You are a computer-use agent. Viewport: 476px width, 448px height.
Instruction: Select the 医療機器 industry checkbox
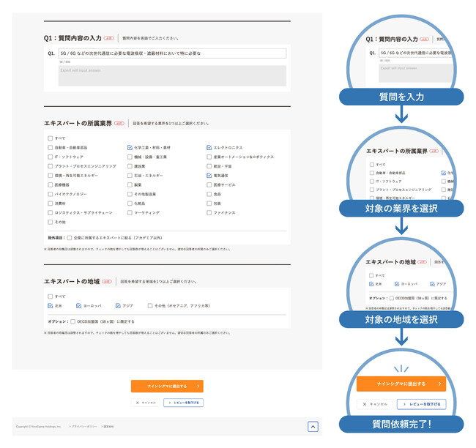[x=51, y=184]
